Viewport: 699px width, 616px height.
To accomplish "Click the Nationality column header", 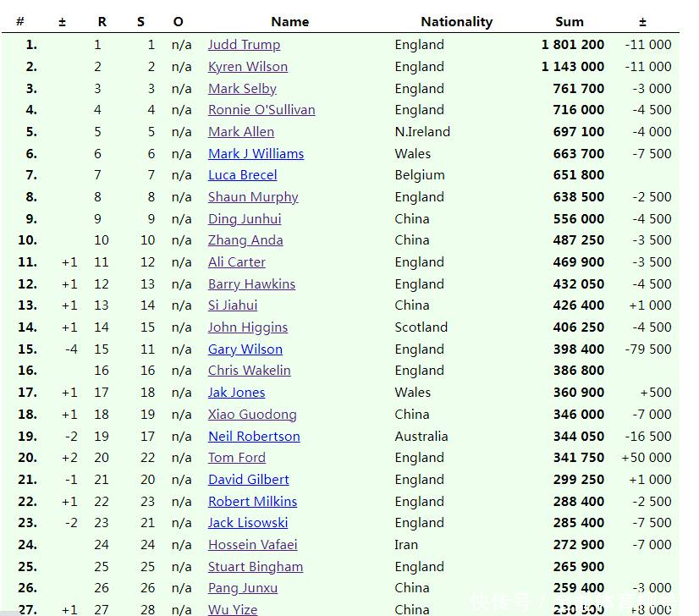I will [456, 22].
